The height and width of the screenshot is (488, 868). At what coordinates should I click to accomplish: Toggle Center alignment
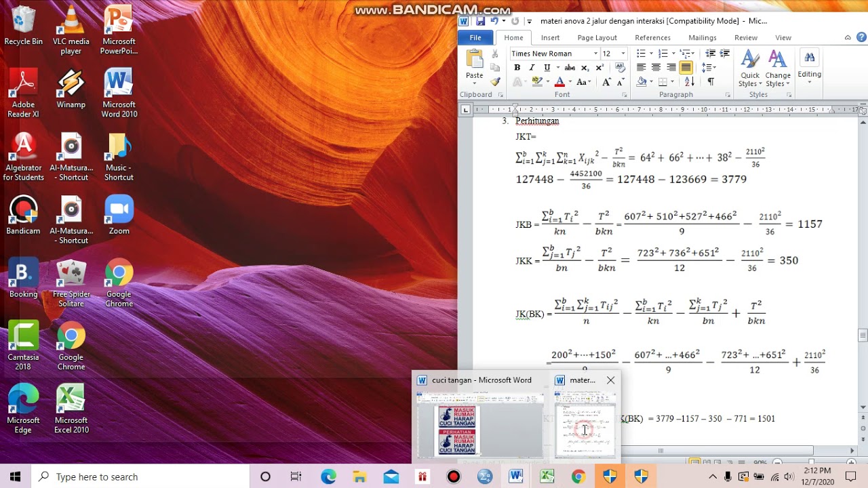tap(656, 68)
